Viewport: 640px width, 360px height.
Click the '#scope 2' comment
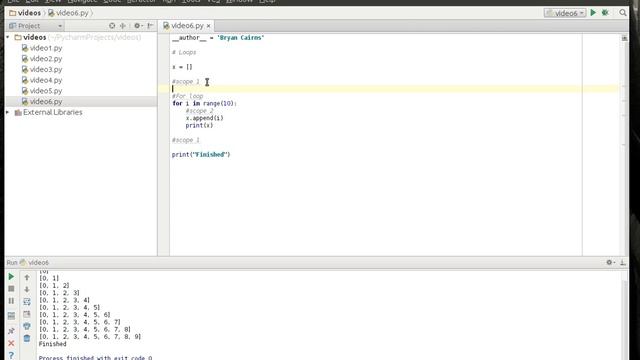pyautogui.click(x=199, y=111)
